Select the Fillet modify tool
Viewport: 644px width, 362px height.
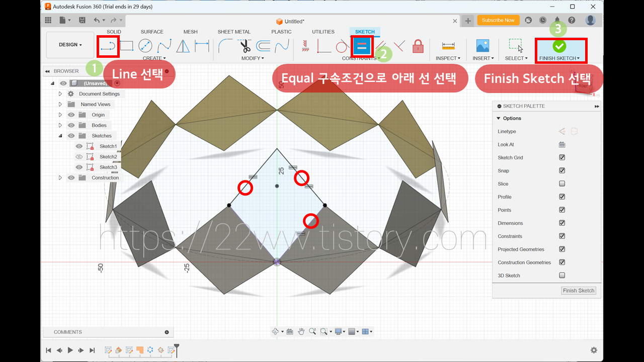(225, 46)
